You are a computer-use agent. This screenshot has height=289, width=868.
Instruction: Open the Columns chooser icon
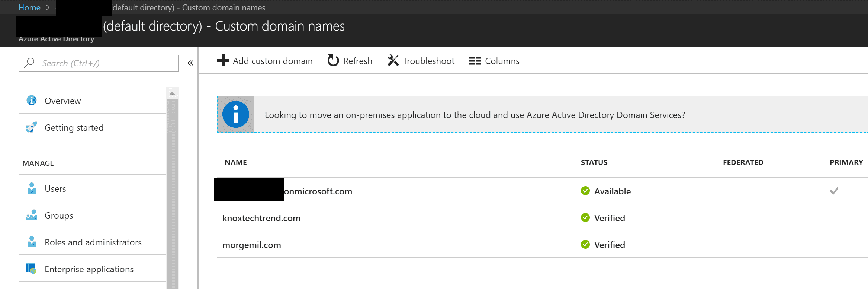475,61
